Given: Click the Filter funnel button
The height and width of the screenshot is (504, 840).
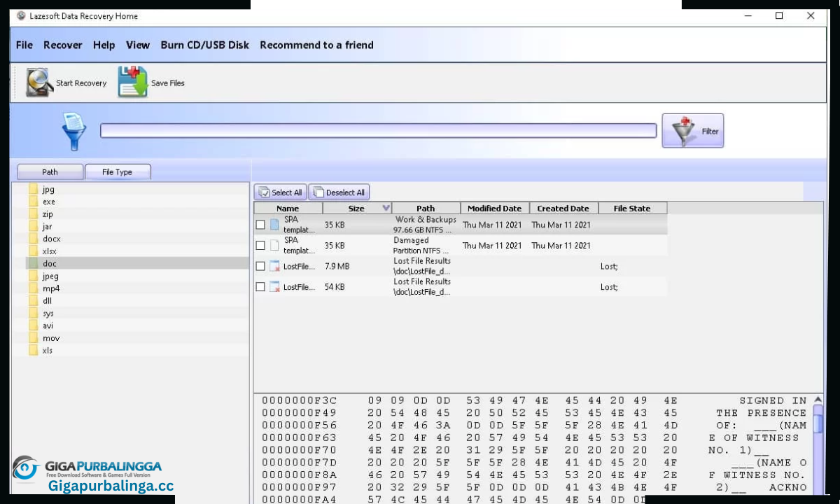Looking at the screenshot, I should click(692, 131).
